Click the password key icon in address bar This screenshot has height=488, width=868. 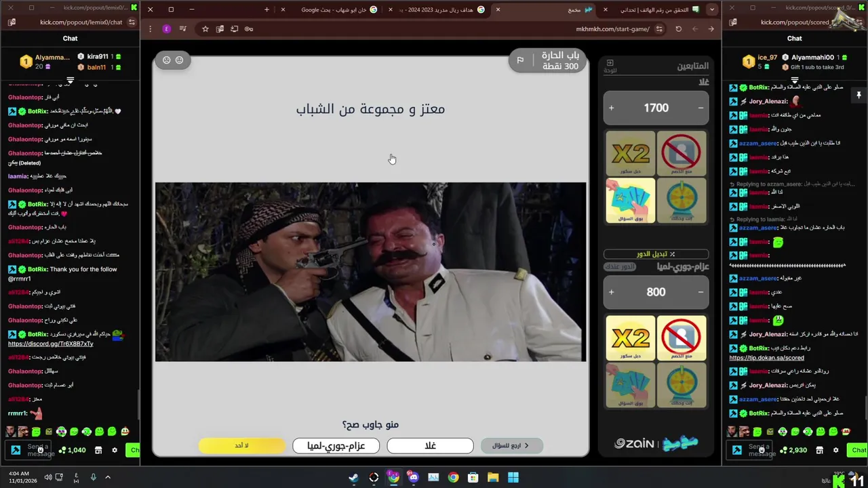click(x=249, y=29)
